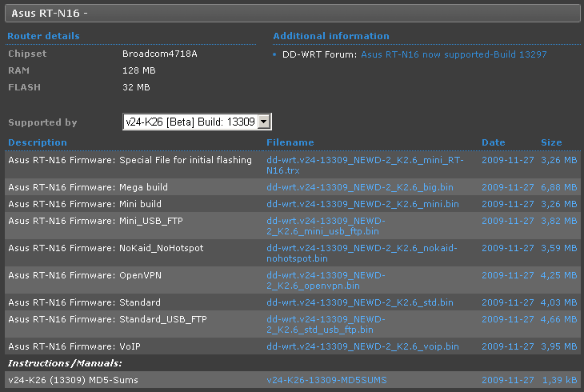Click the Filename column header
The width and height of the screenshot is (584, 392).
pos(290,142)
